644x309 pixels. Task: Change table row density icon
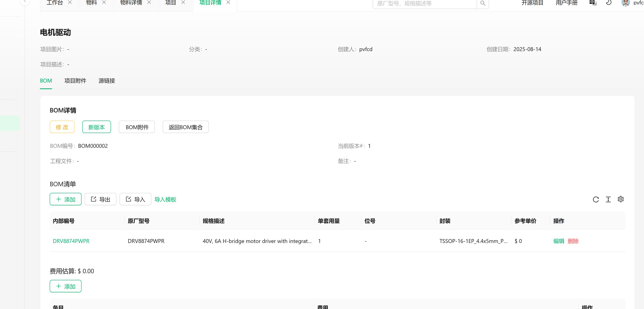608,199
